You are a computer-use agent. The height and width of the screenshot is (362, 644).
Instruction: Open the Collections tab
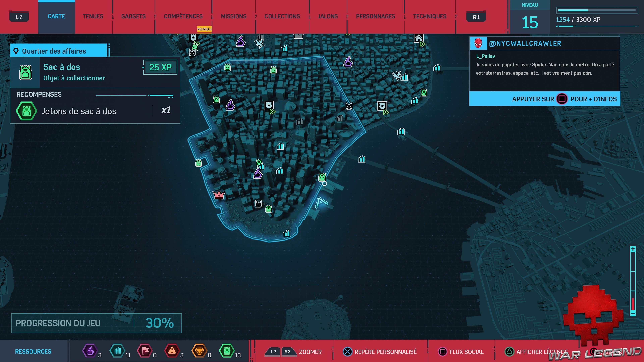click(282, 16)
